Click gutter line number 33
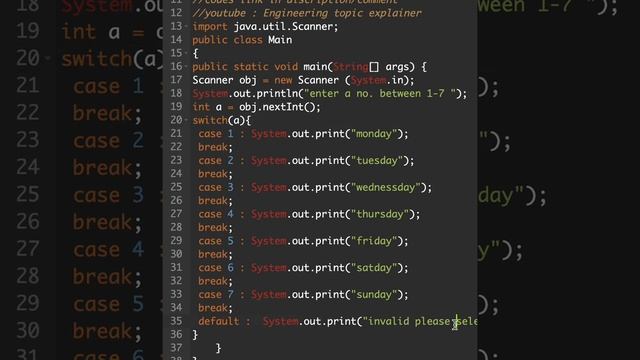Screen dimensions: 640x360 click(176, 294)
